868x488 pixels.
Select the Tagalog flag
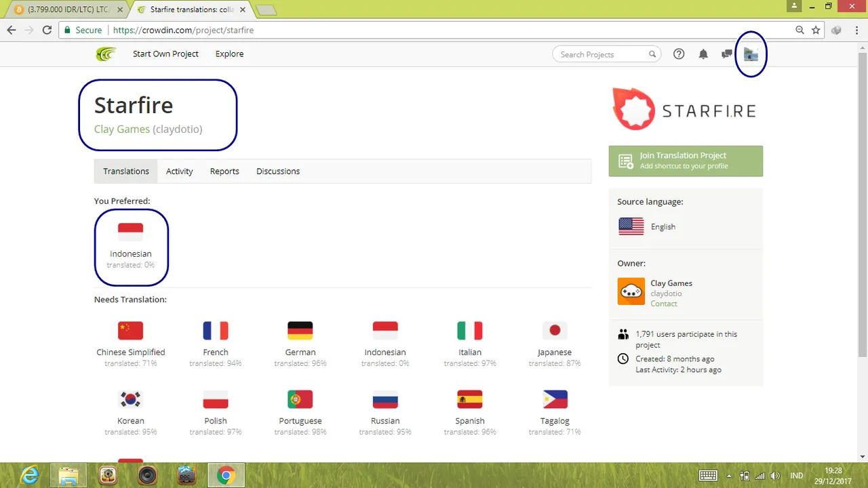555,399
